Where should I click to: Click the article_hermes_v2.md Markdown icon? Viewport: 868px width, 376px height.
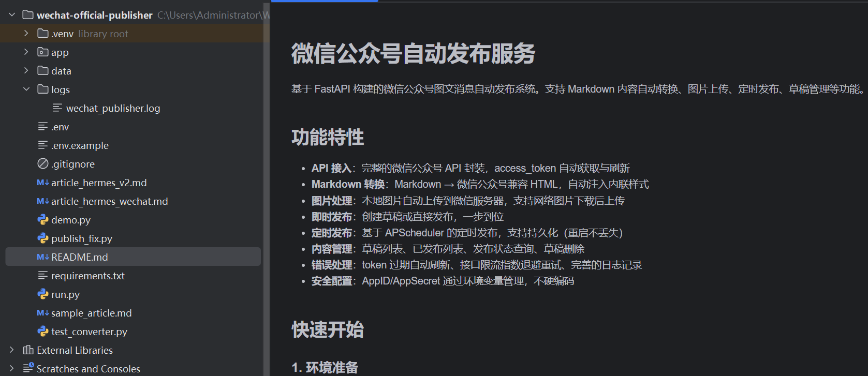pyautogui.click(x=43, y=183)
